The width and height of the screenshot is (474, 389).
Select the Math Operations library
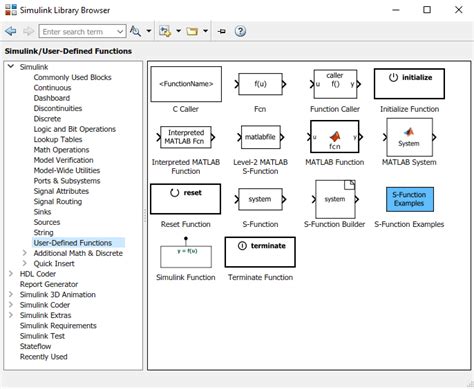tap(61, 150)
